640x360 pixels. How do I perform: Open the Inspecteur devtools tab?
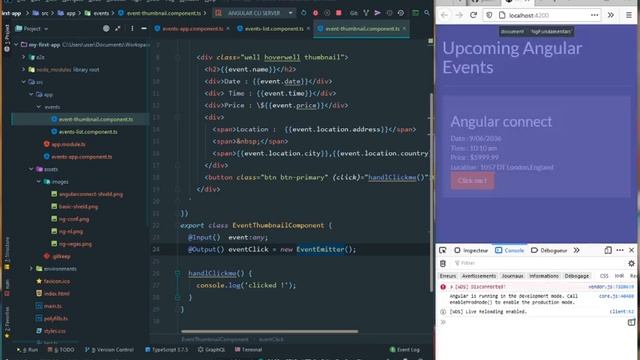tap(471, 250)
